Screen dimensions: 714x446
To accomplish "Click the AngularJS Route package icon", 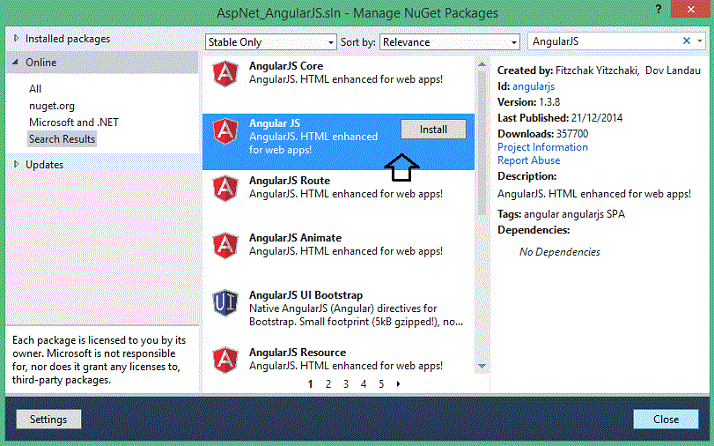I will click(x=225, y=188).
